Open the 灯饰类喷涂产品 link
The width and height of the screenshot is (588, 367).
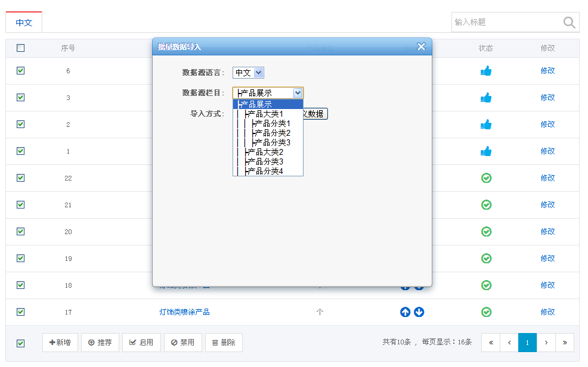184,312
